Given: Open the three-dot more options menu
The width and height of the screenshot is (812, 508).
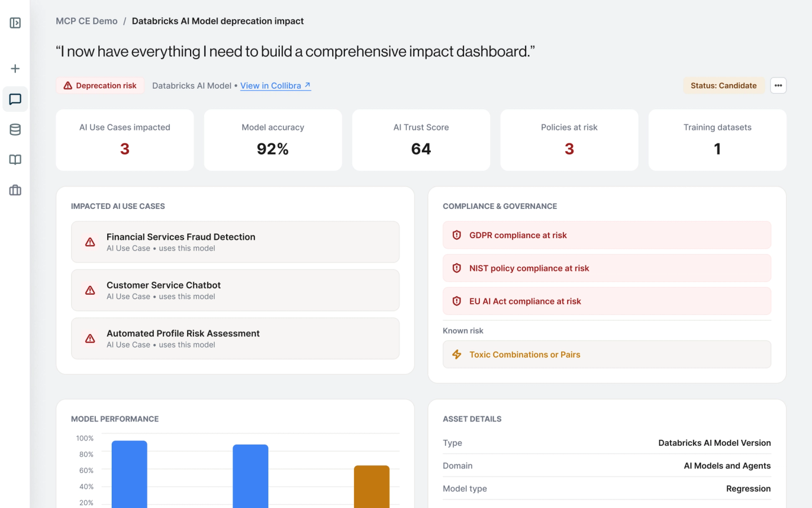Looking at the screenshot, I should [x=778, y=86].
